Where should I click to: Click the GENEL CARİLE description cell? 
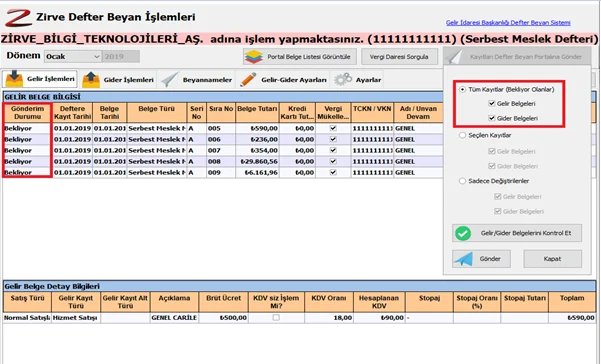point(174,318)
